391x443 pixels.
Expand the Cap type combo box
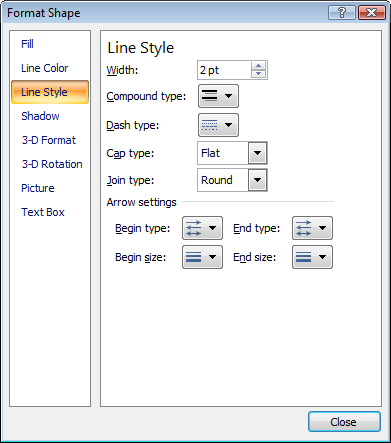tap(257, 153)
